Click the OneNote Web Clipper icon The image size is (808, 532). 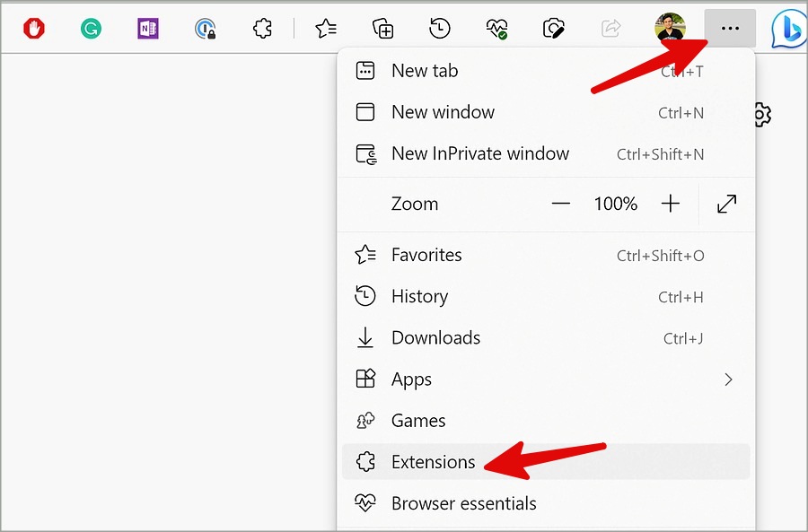pos(148,29)
